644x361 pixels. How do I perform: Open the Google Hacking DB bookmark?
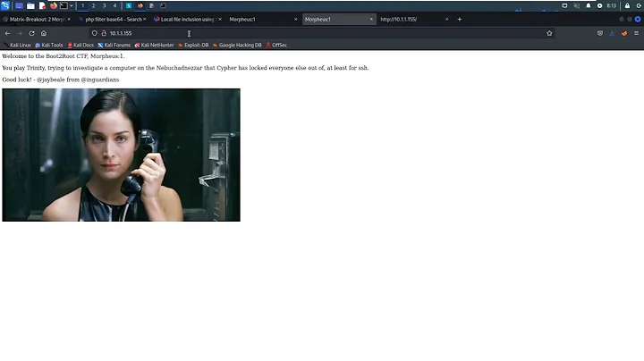[x=237, y=45]
